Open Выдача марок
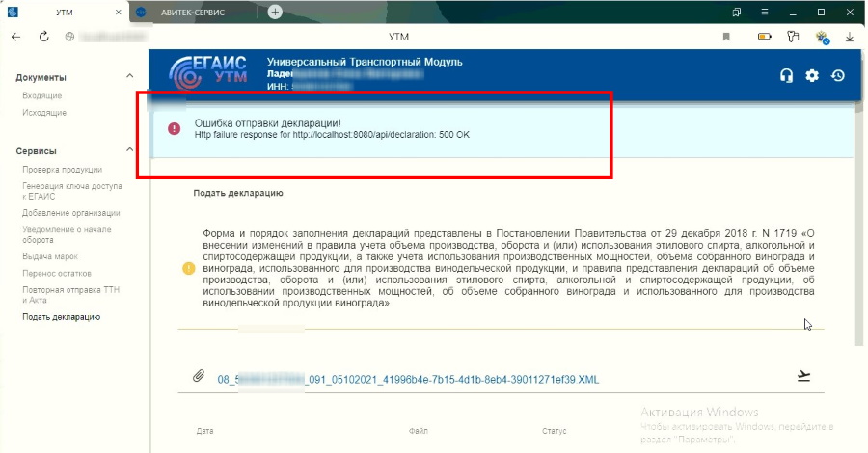The width and height of the screenshot is (868, 453). (x=50, y=256)
